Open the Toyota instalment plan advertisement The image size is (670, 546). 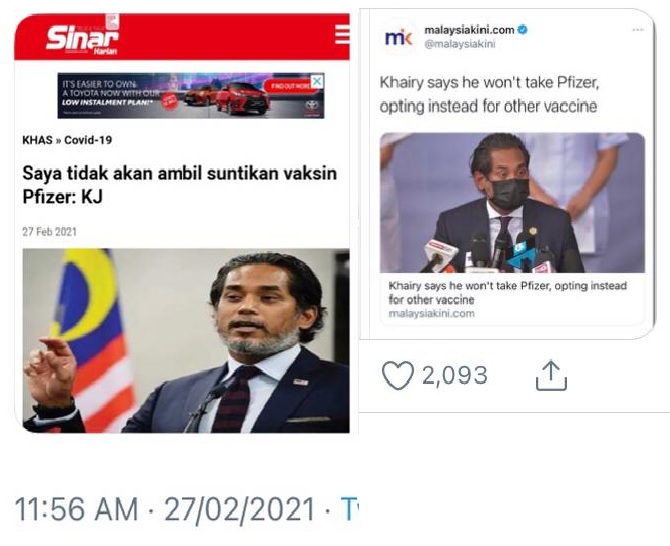pos(191,96)
